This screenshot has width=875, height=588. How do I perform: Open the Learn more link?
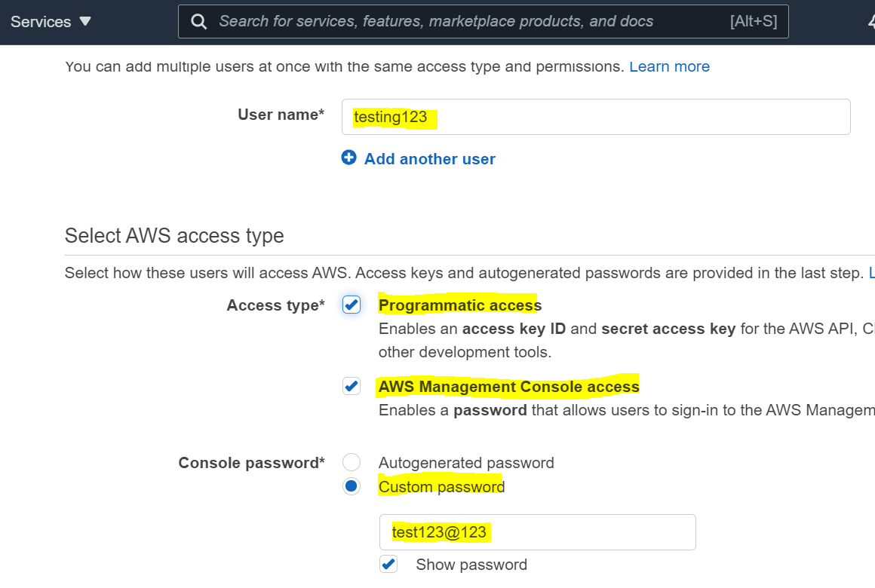click(669, 66)
